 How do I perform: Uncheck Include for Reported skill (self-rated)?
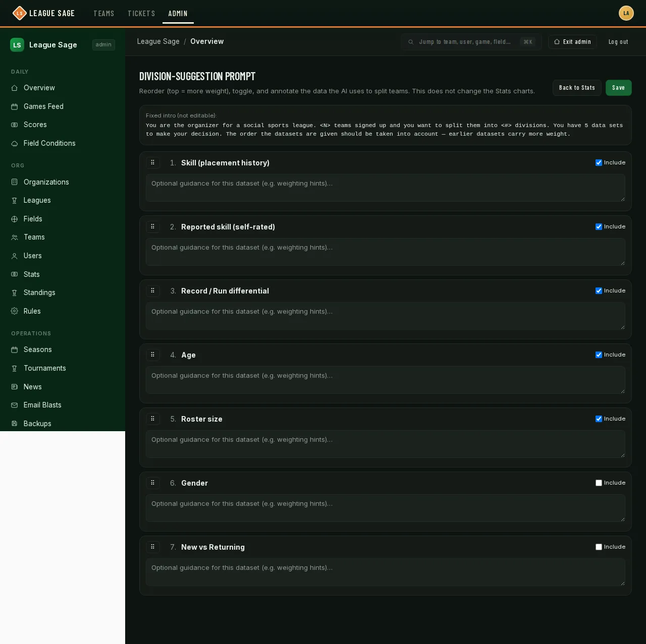(599, 226)
